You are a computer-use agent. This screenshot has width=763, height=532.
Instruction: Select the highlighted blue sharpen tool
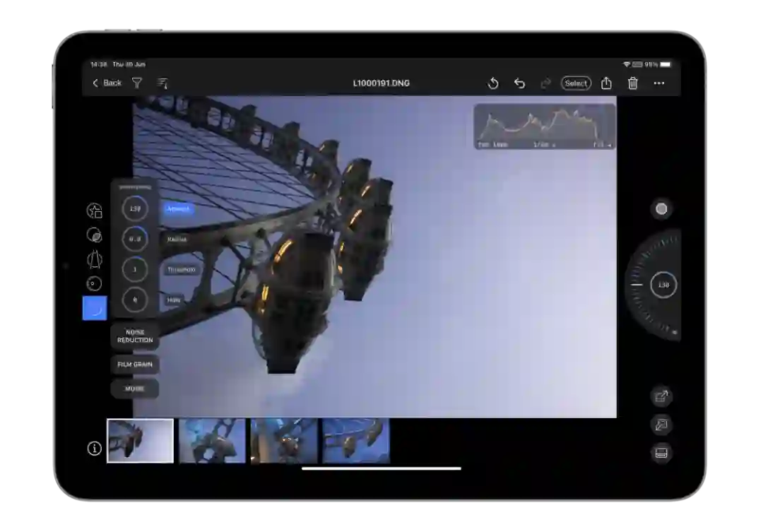[x=95, y=308]
